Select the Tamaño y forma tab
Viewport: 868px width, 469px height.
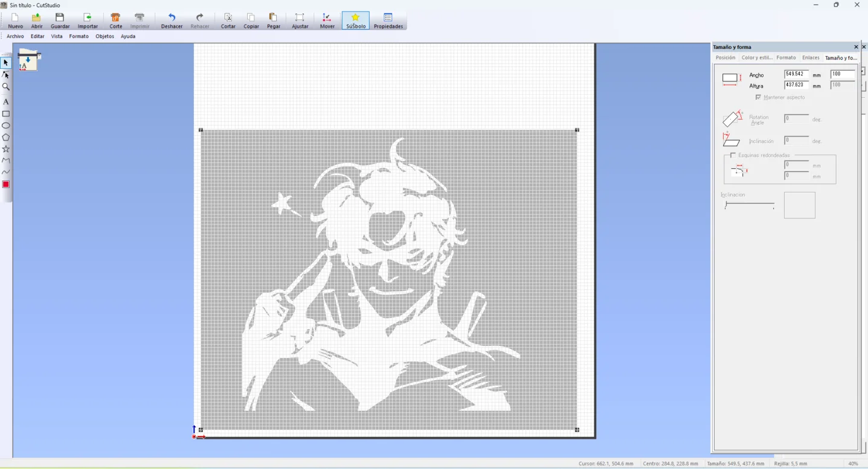[x=841, y=58]
